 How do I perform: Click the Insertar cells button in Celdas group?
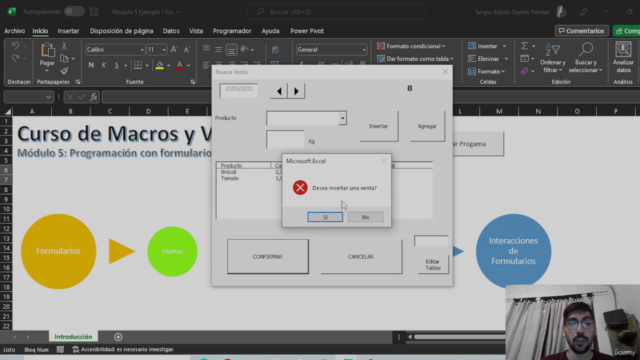tap(483, 46)
